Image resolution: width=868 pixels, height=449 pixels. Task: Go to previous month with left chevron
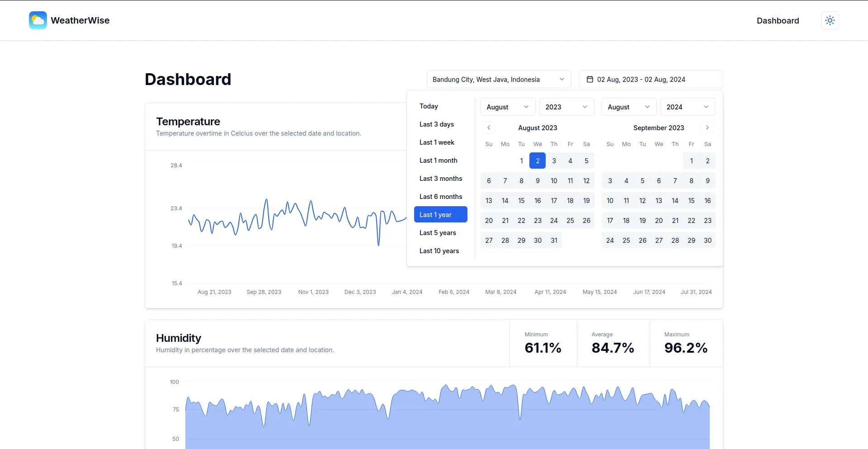489,128
